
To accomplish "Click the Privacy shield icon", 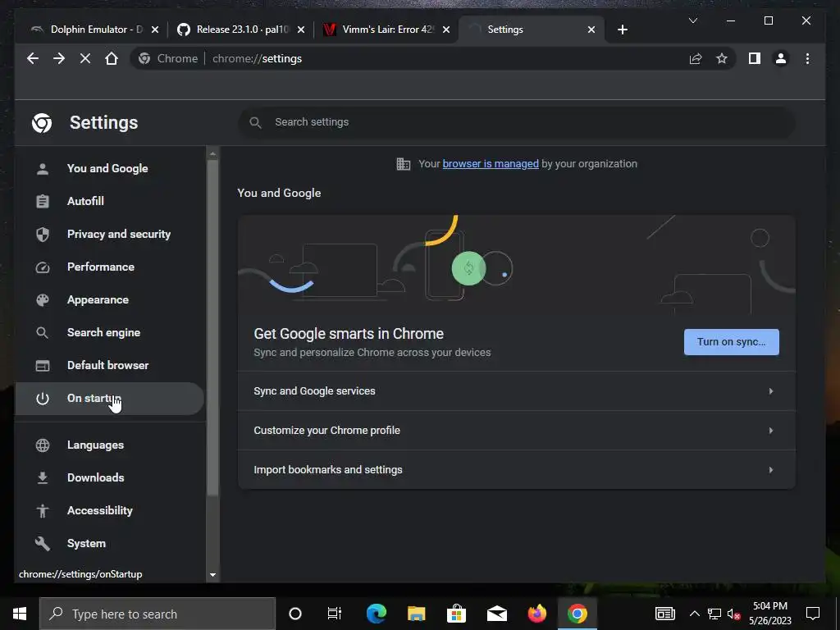I will (x=43, y=234).
